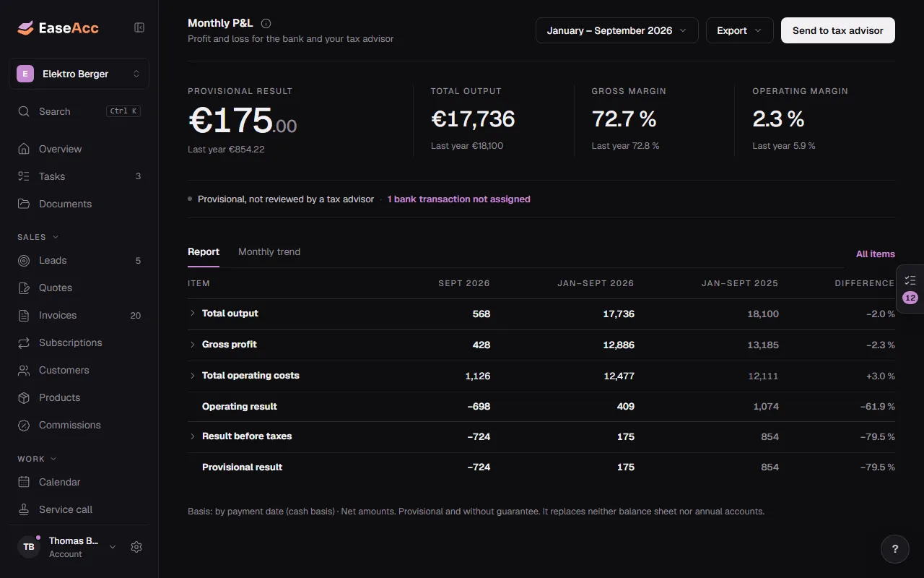Open the unassigned bank transaction link

pos(459,199)
